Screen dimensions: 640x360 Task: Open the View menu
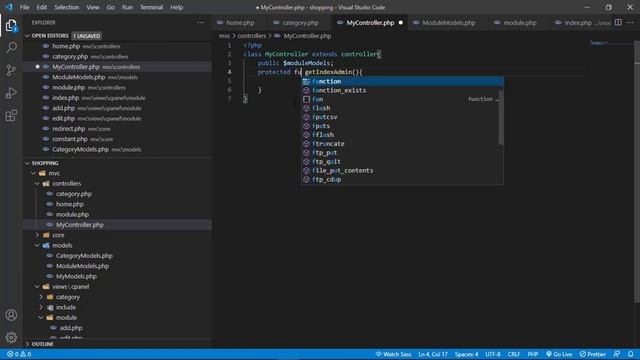(93, 7)
